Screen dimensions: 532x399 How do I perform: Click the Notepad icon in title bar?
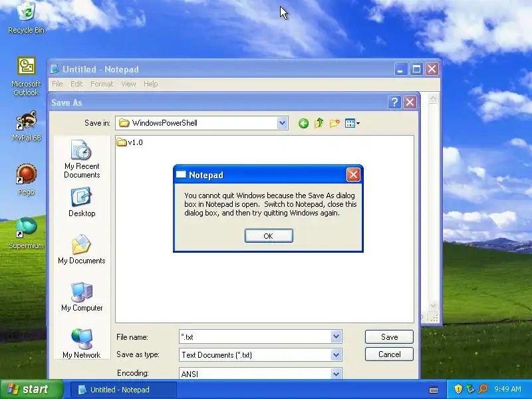click(x=55, y=69)
